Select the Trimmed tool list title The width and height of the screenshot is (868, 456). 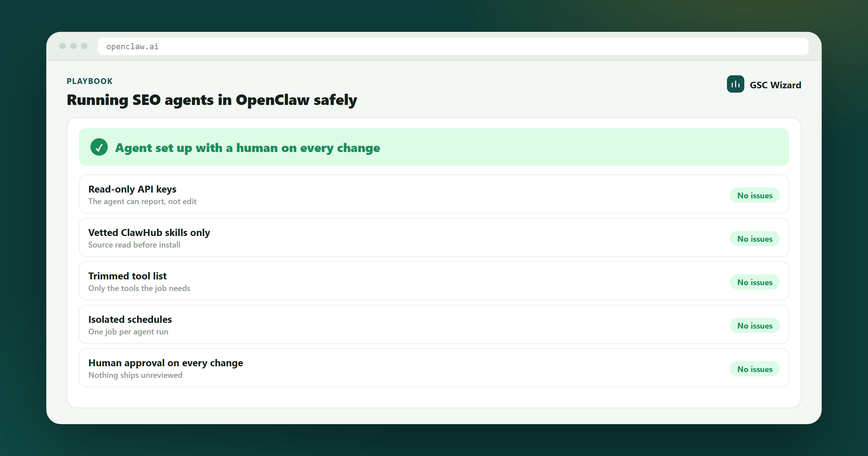click(127, 276)
